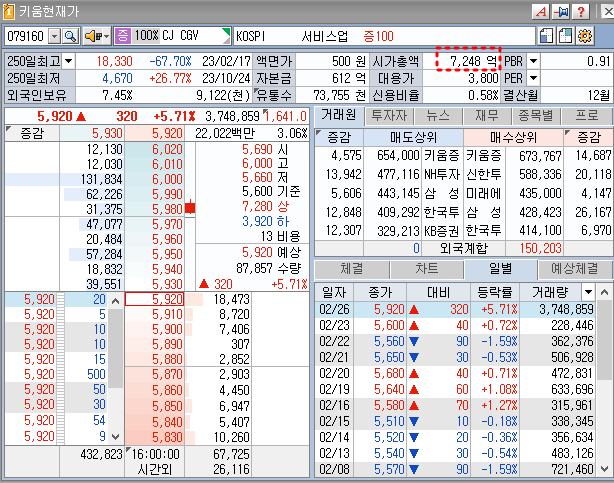Expand the speaker icon dropdown arrow
This screenshot has height=483, width=614.
coord(107,36)
